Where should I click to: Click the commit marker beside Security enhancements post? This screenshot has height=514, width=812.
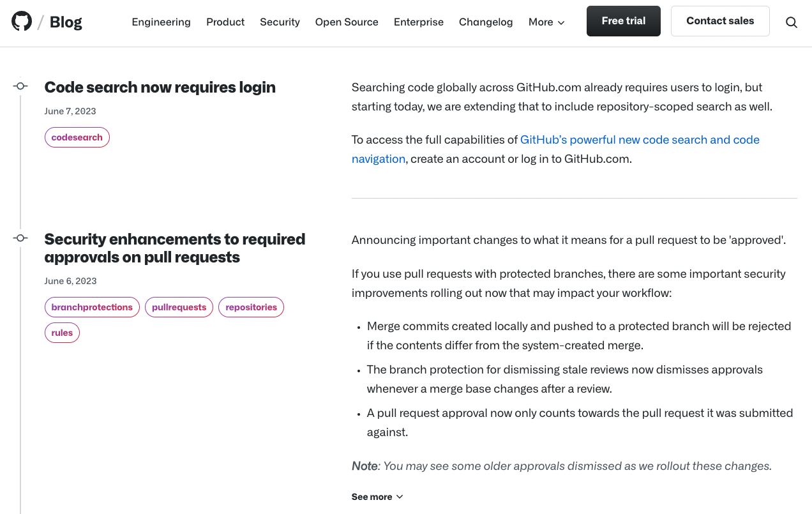pyautogui.click(x=20, y=238)
